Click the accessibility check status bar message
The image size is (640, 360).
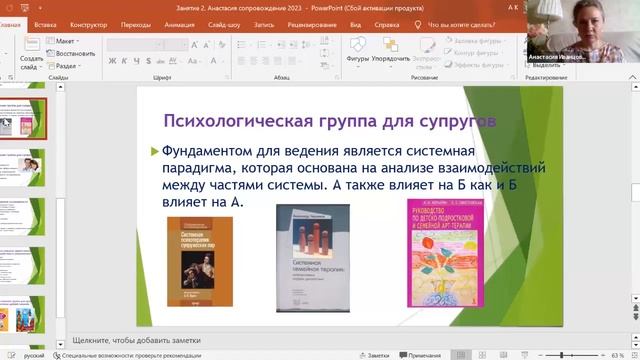click(127, 356)
